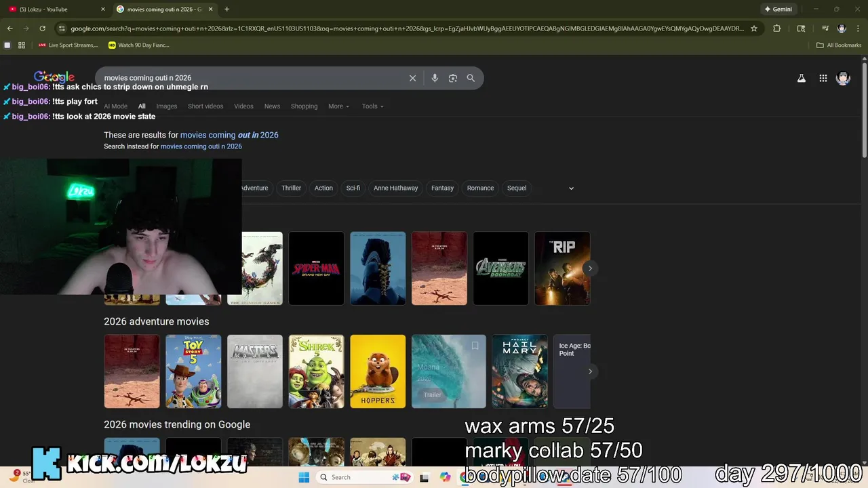Search by image with Lens icon
The width and height of the screenshot is (868, 488).
pyautogui.click(x=453, y=78)
